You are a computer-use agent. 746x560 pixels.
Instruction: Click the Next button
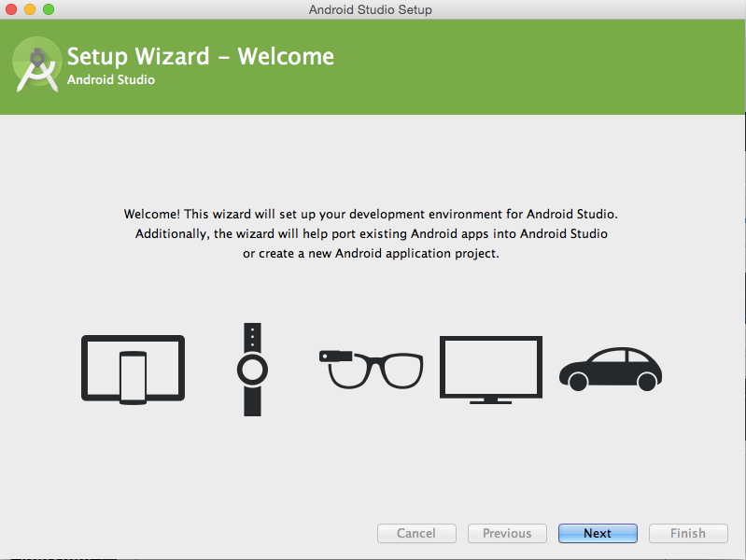pos(598,533)
